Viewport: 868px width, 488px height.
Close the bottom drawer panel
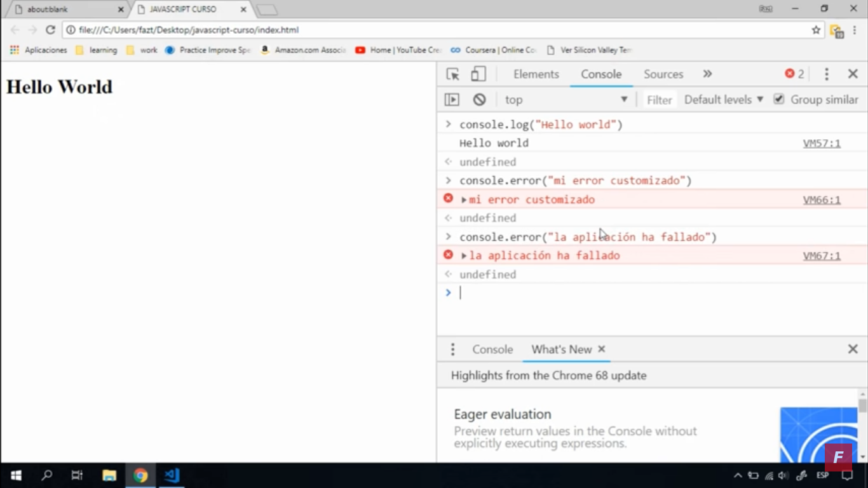[853, 349]
